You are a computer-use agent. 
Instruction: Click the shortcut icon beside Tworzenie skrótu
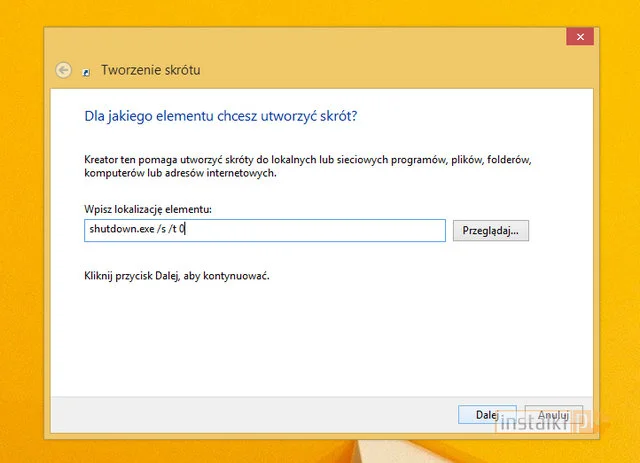pos(88,71)
